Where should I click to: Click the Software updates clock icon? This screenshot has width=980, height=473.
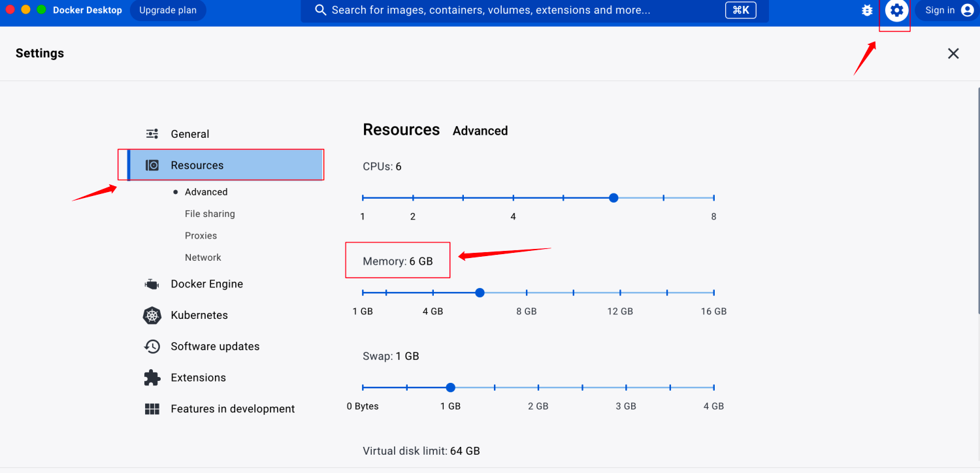(x=152, y=346)
